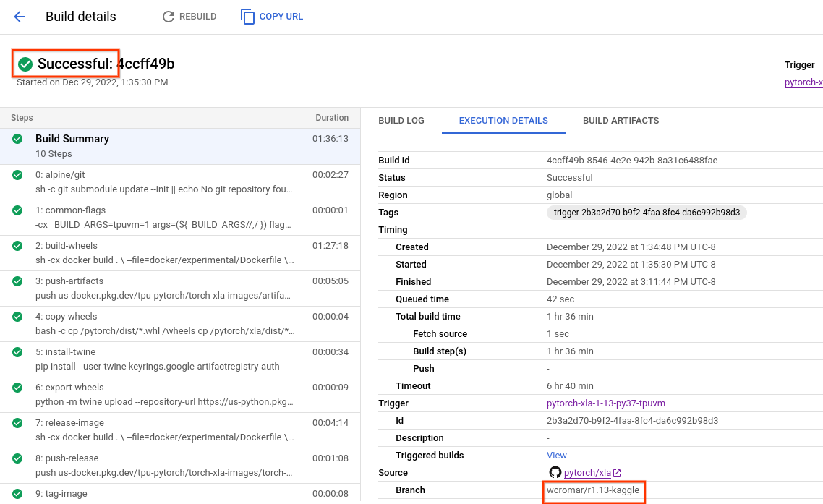Click the check icon for step release-image

[x=17, y=422]
